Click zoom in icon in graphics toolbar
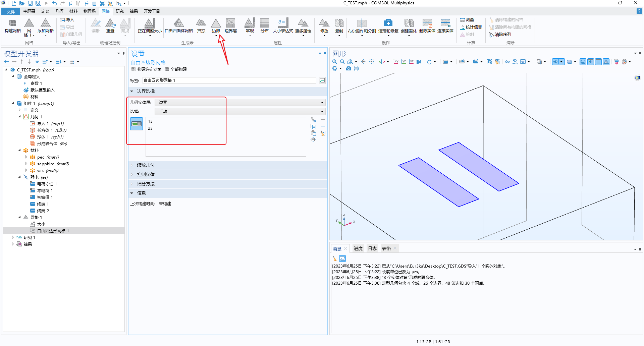The width and height of the screenshot is (644, 346). [334, 62]
